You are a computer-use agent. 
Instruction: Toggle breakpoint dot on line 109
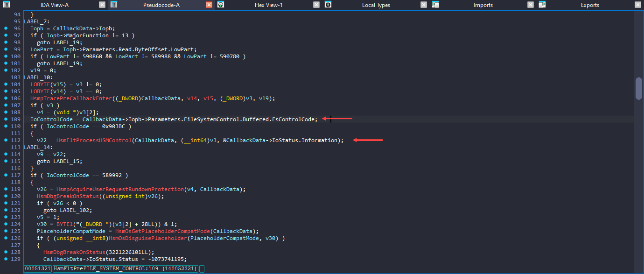6,119
